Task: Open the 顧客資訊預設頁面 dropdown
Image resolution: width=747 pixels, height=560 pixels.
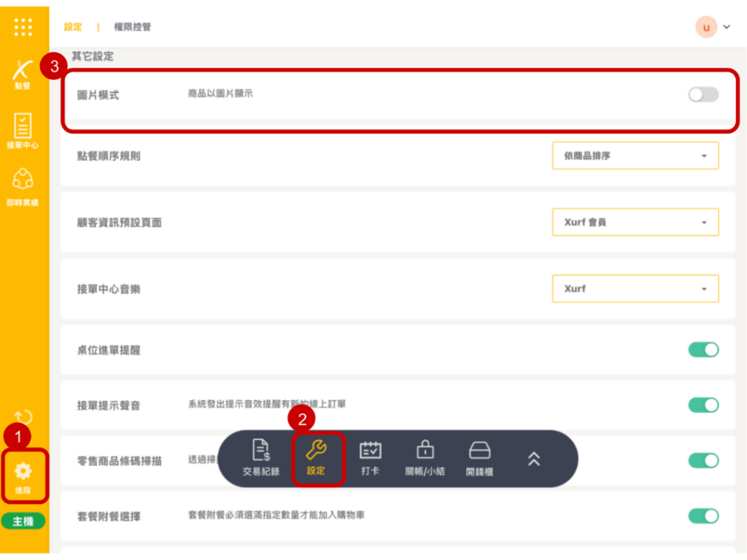Action: (x=635, y=222)
